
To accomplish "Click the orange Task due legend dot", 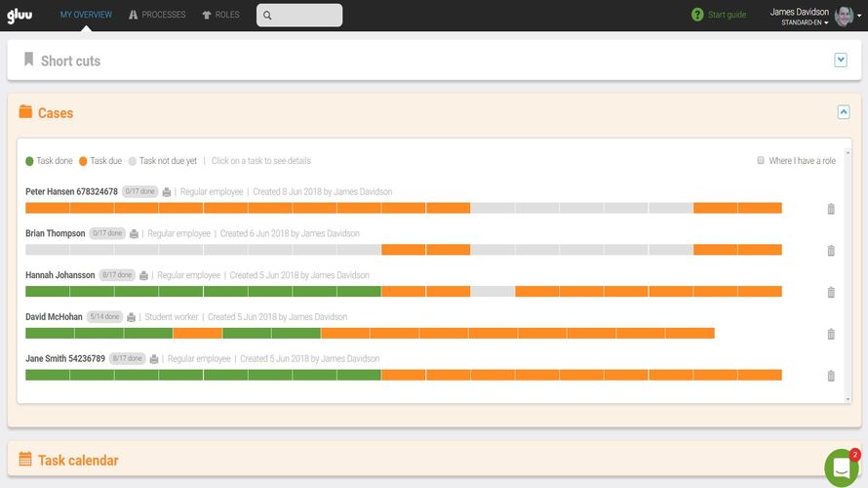I will click(83, 161).
